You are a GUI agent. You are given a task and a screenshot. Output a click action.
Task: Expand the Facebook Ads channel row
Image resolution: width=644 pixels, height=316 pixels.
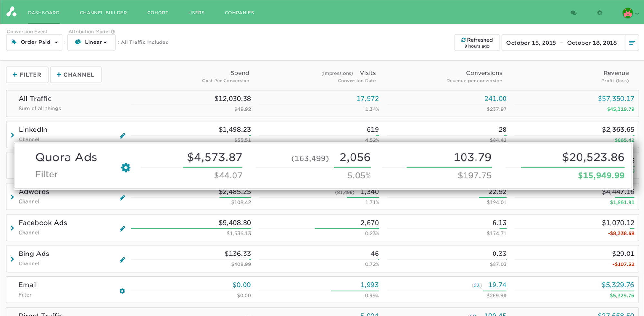tap(12, 228)
